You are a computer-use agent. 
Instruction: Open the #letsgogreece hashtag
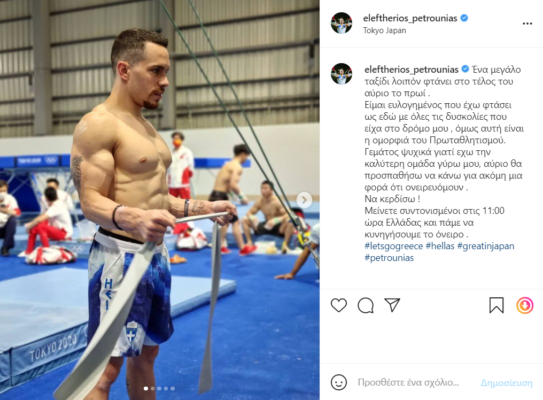coord(394,246)
